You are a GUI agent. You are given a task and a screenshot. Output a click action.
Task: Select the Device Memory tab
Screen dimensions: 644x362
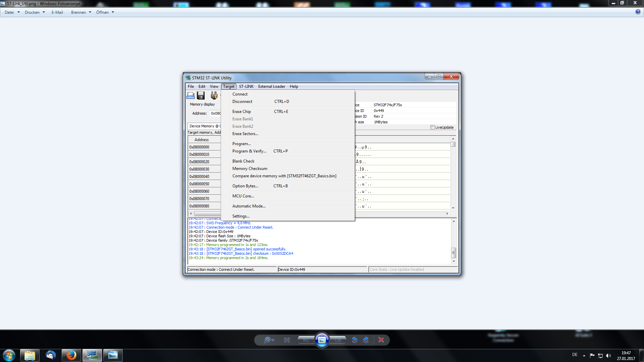click(204, 126)
